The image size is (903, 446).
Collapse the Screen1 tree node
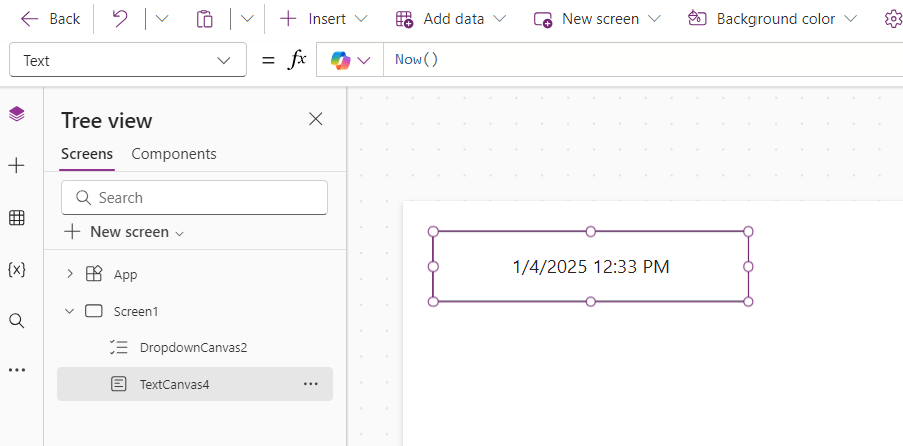coord(70,311)
